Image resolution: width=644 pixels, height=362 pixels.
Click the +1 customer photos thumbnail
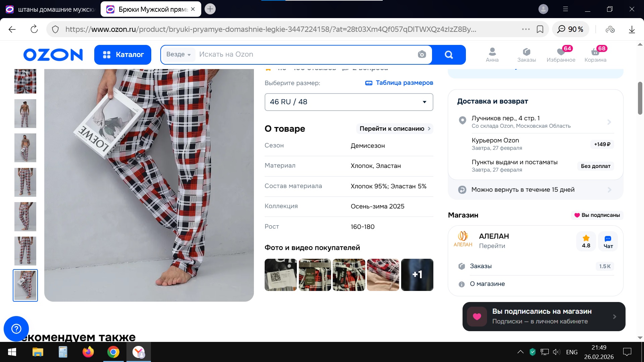417,275
